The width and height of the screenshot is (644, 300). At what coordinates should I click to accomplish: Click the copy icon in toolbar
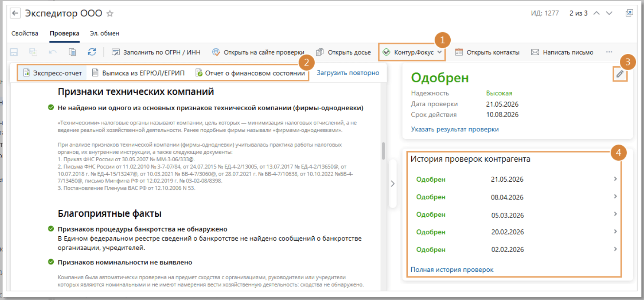[x=72, y=52]
